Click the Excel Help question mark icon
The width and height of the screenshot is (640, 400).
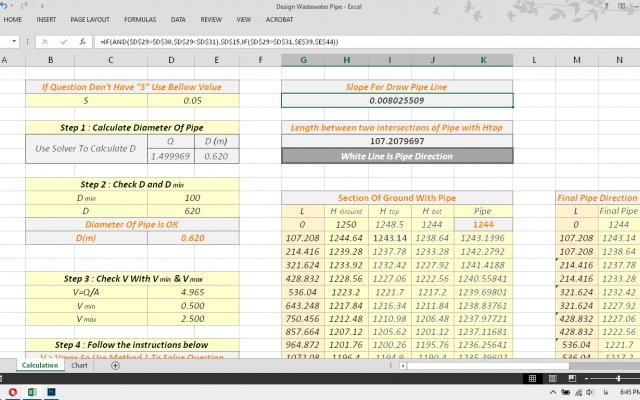point(607,6)
